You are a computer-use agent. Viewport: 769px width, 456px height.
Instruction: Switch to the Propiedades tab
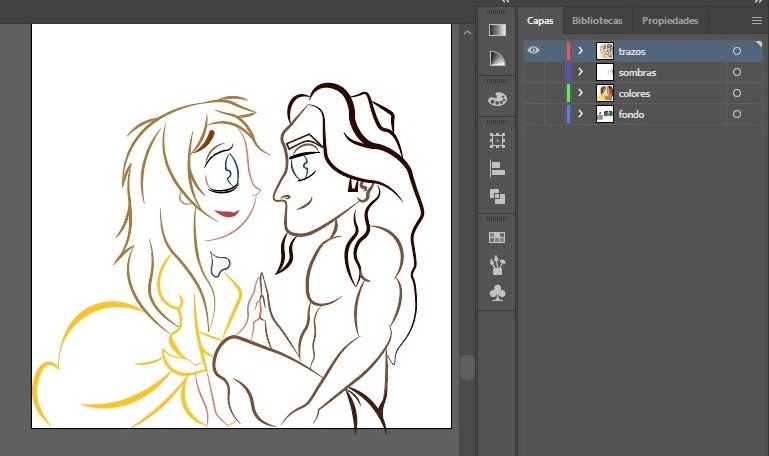point(670,21)
